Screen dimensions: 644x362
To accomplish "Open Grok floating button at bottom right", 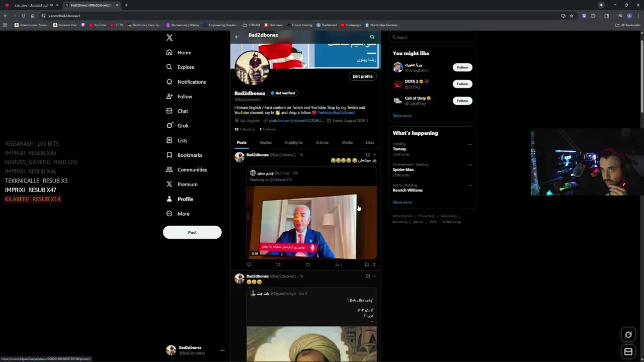I will click(x=628, y=335).
